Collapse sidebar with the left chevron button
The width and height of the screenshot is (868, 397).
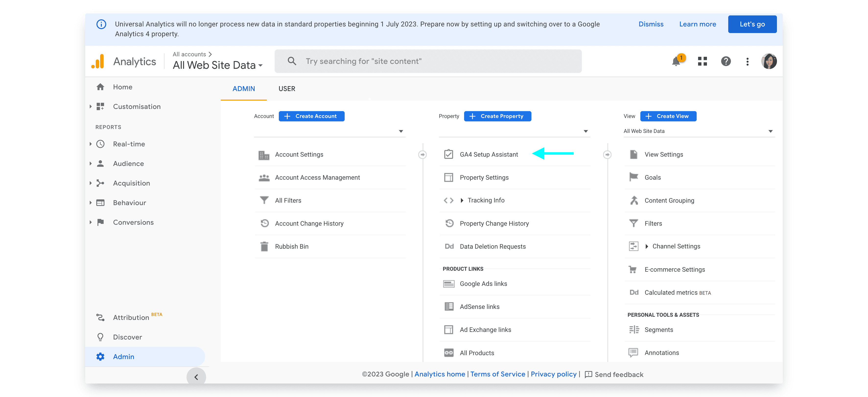coord(196,377)
